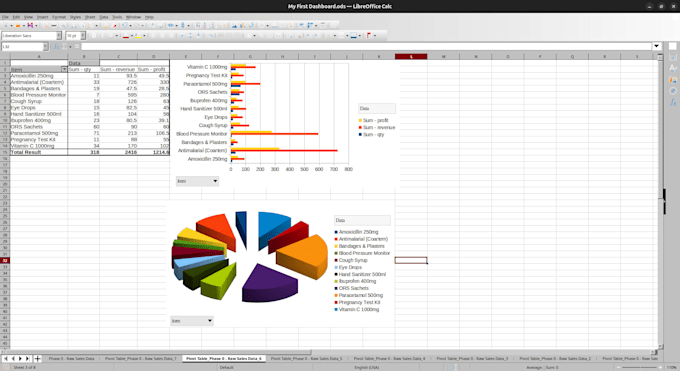Open the Function Wizard fx icon
The image size is (680, 371).
click(x=56, y=46)
